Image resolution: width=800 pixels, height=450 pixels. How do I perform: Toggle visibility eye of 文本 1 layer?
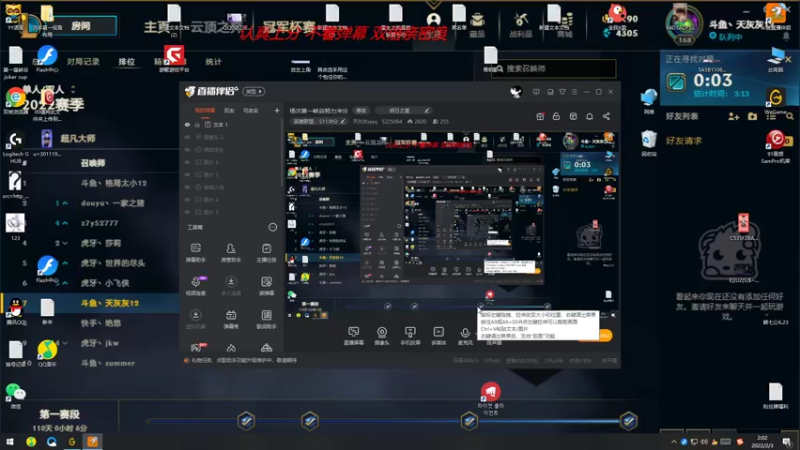pyautogui.click(x=187, y=124)
